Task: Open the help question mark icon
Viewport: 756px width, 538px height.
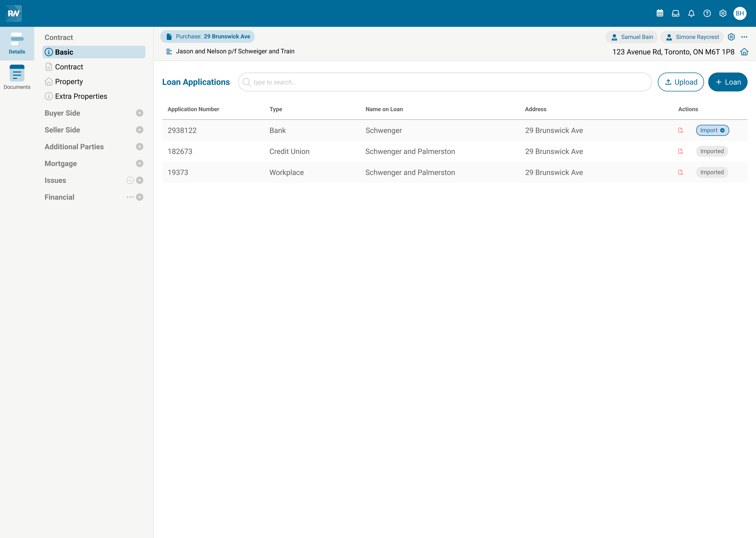Action: (x=707, y=13)
